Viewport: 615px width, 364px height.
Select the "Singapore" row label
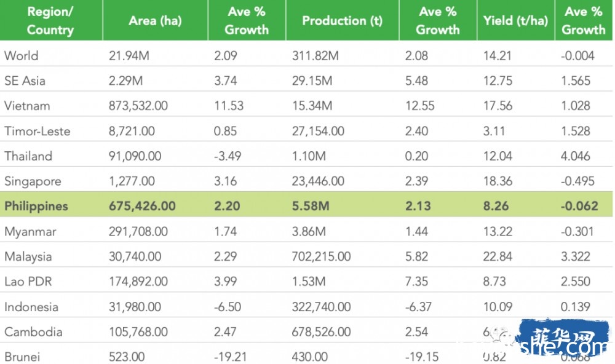tap(33, 181)
